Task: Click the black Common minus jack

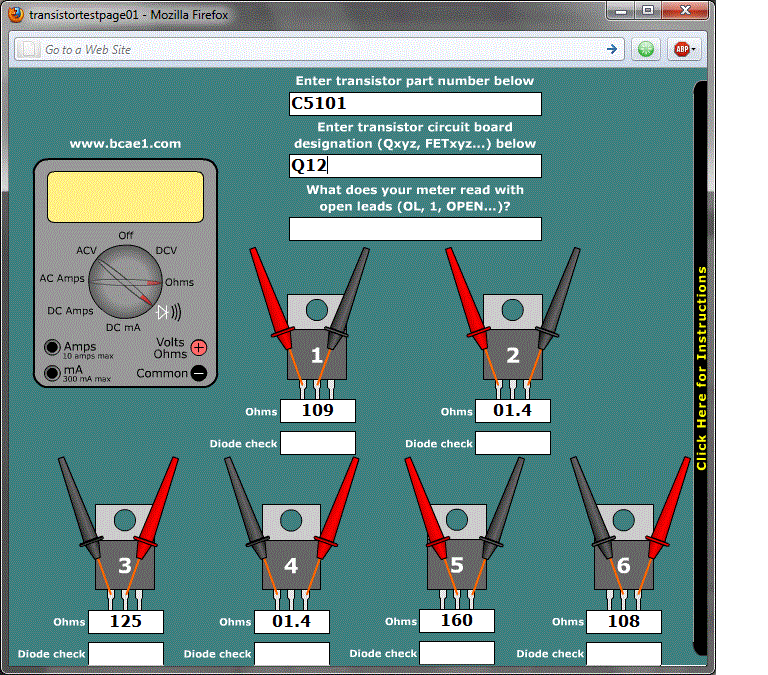Action: click(x=199, y=373)
